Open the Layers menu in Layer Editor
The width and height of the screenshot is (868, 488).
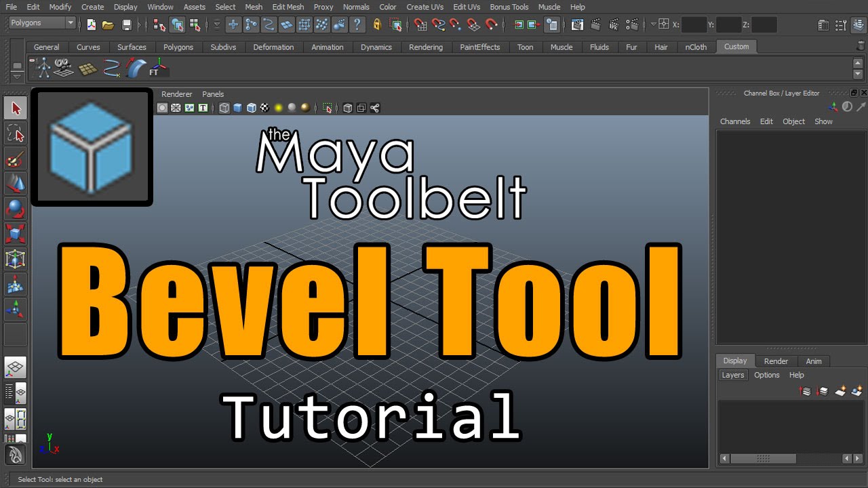coord(732,375)
